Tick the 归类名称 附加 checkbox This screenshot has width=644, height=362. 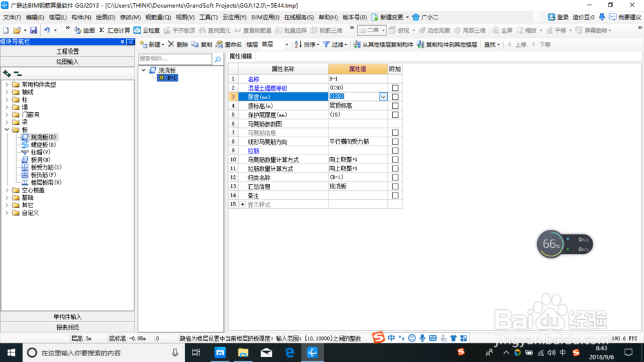395,178
